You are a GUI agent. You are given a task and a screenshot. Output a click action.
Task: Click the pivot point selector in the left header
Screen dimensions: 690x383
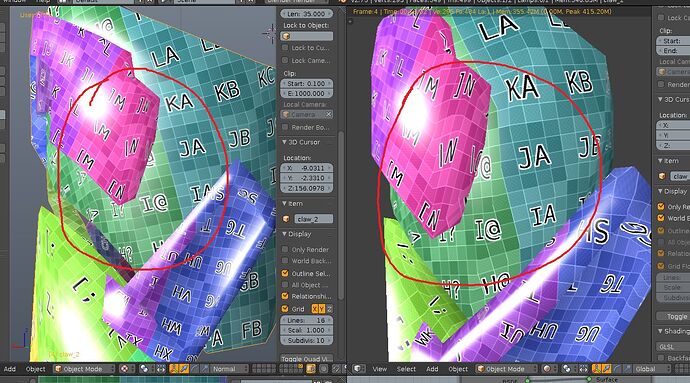[147, 369]
